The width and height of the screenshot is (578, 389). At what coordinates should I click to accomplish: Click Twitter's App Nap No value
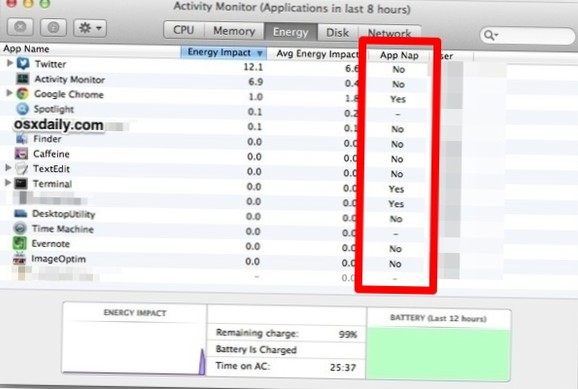tap(398, 69)
